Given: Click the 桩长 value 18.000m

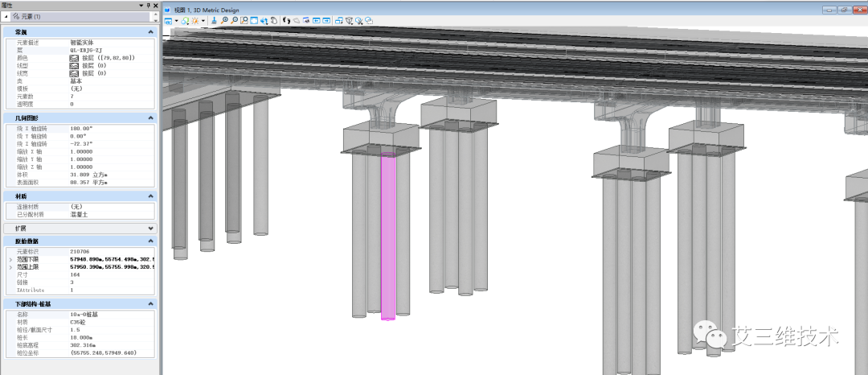Looking at the screenshot, I should point(81,337).
